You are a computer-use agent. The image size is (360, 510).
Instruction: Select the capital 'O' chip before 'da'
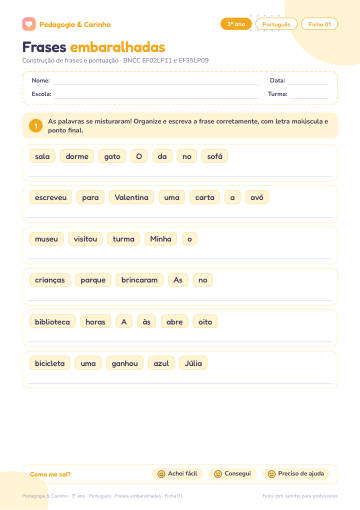point(139,156)
